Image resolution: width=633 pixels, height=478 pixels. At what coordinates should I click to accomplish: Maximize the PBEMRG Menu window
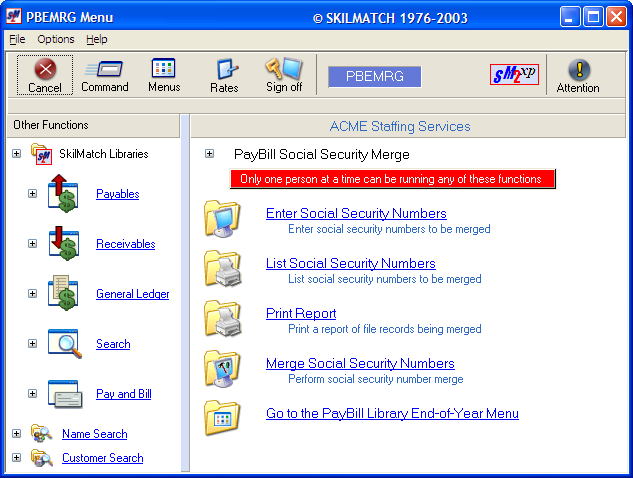click(x=593, y=17)
